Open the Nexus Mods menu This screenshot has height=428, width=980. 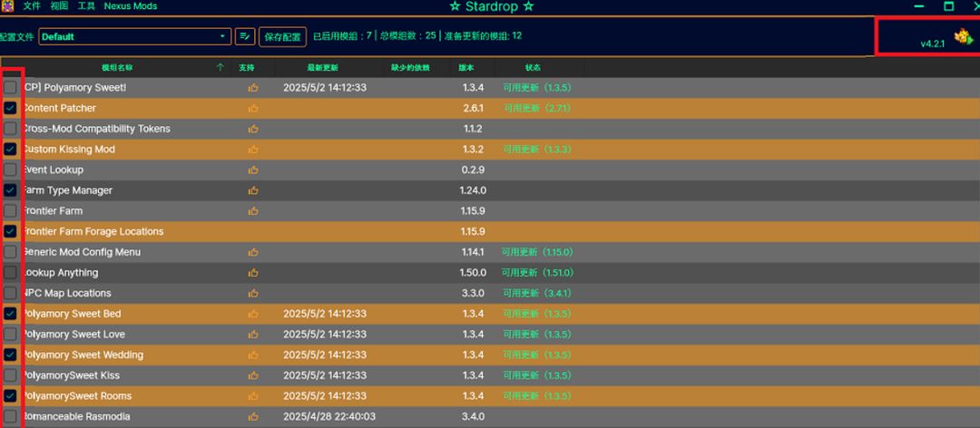pos(131,6)
